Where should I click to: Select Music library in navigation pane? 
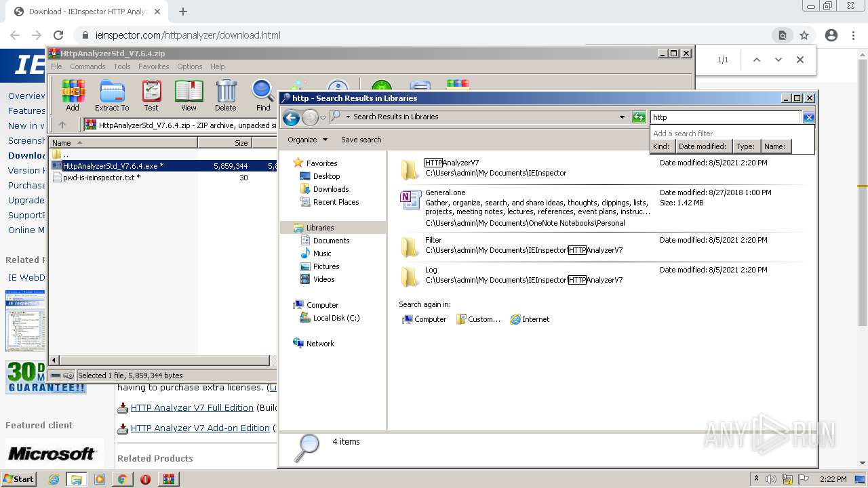coord(322,253)
